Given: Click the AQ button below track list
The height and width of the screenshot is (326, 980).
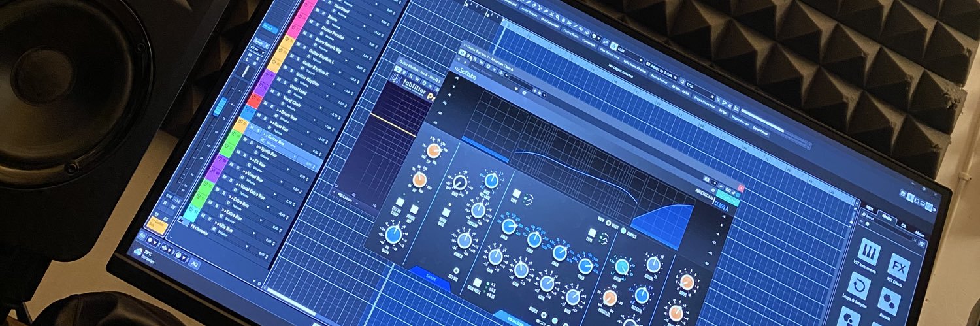Looking at the screenshot, I should click(195, 264).
